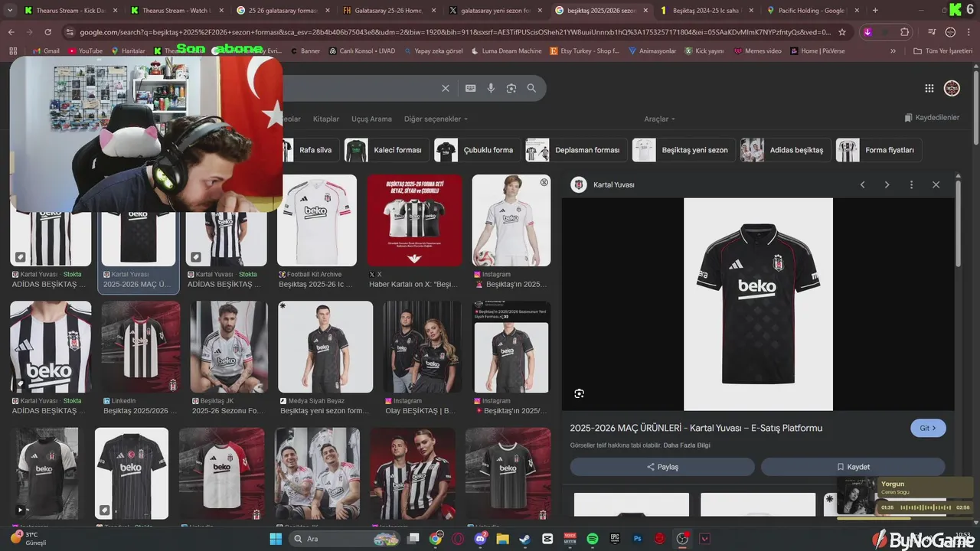Open Steam from the taskbar
Screen dimensions: 980x551
click(524, 539)
